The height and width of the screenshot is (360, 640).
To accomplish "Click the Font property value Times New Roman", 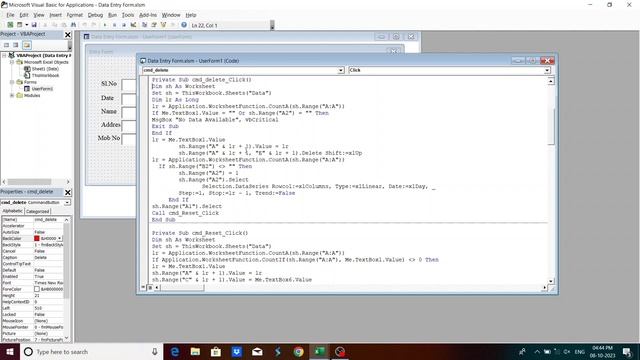I will tap(48, 283).
